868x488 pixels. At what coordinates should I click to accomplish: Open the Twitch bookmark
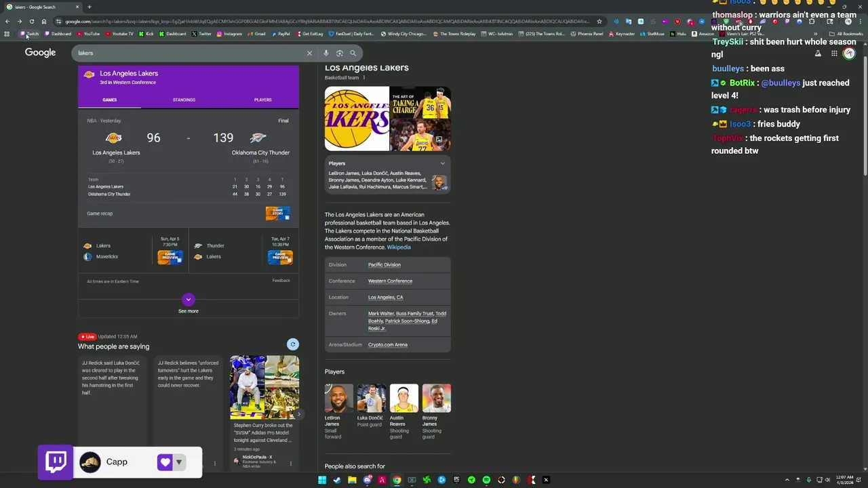(x=30, y=34)
